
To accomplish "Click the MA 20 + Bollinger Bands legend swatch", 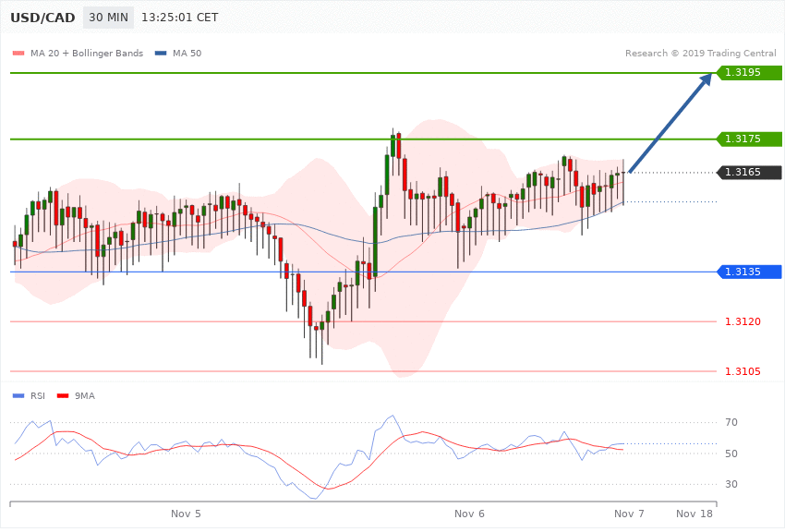I will coord(18,53).
